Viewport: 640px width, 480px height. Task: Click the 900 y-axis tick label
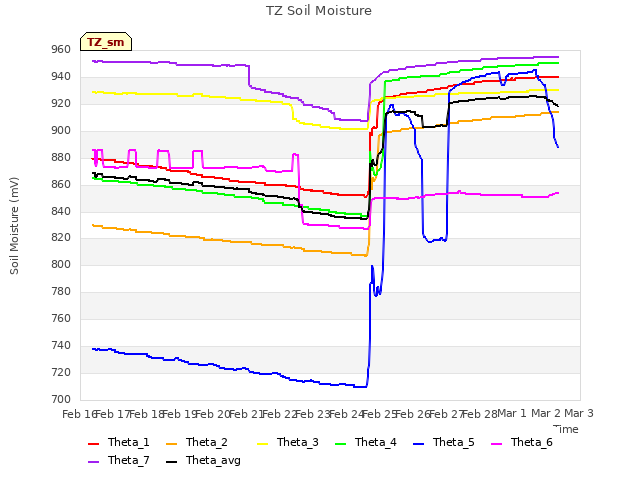click(61, 131)
